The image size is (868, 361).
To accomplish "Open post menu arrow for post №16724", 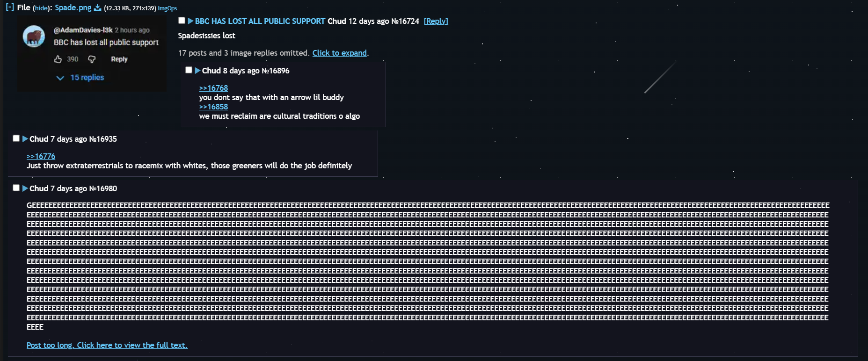I will [x=190, y=21].
